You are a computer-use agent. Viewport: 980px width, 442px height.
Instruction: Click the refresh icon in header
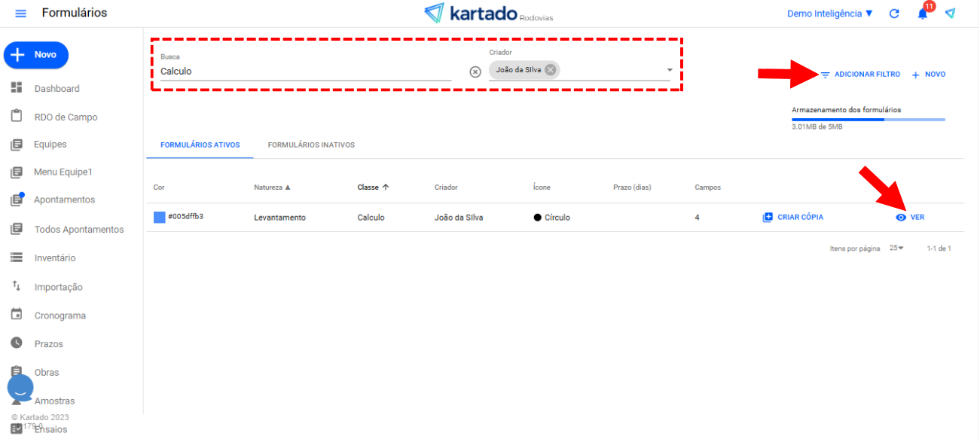[894, 14]
